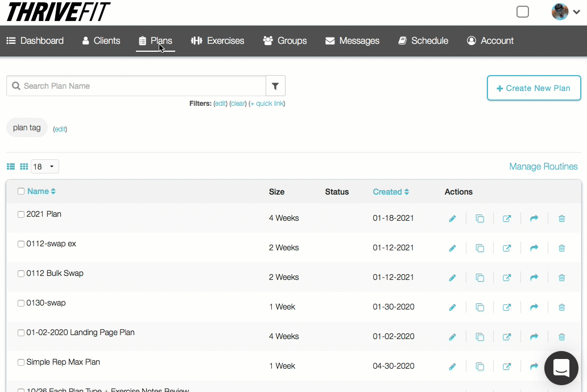Share the 0130-swap plan using arrow icon
Screen dimensions: 587x392
[x=534, y=307]
